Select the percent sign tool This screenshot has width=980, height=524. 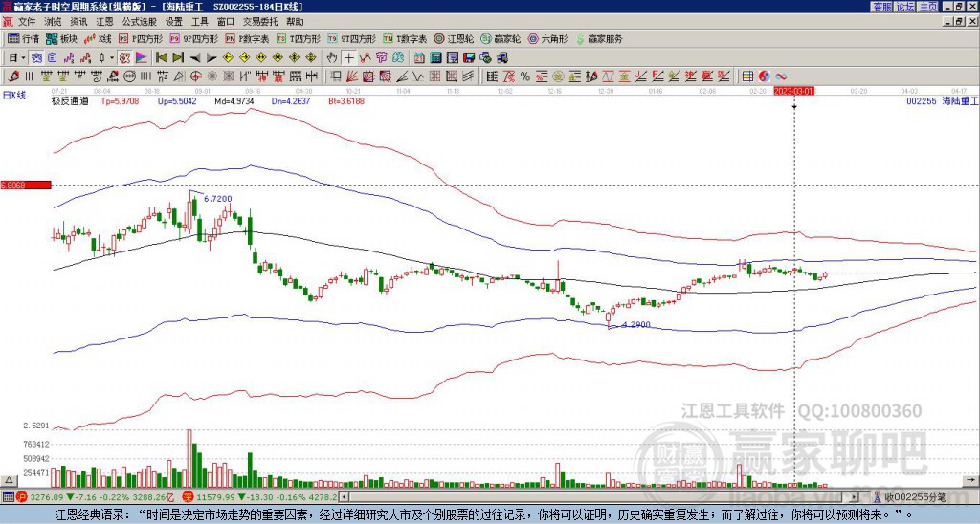(525, 76)
